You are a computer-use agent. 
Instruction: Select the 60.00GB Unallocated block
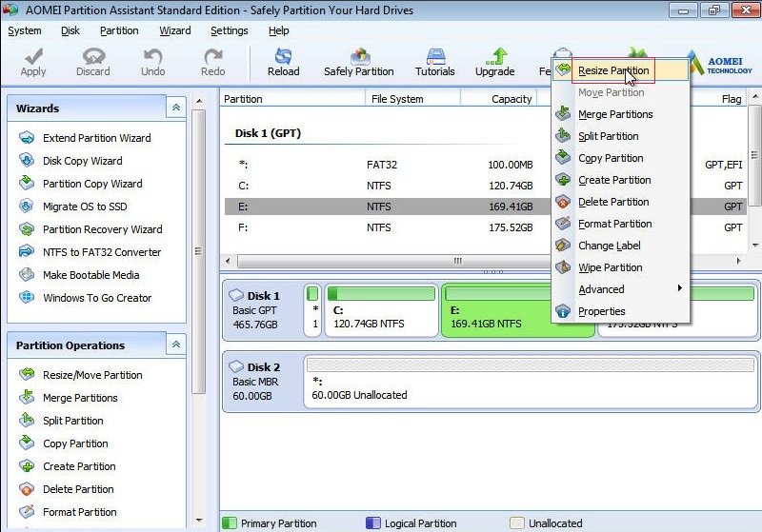pyautogui.click(x=531, y=382)
